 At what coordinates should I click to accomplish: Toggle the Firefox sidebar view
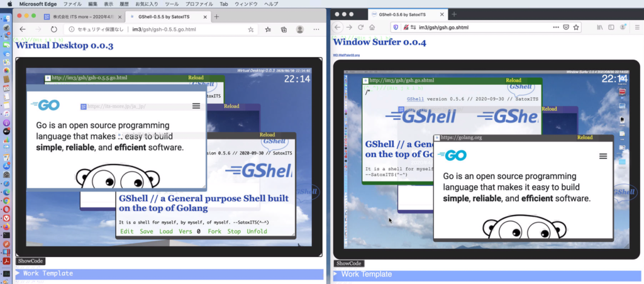click(x=612, y=27)
